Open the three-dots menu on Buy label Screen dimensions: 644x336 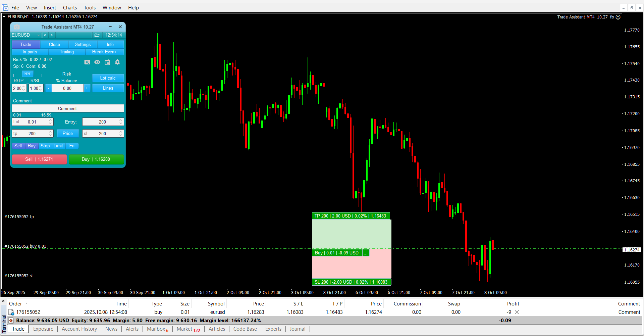coord(366,253)
